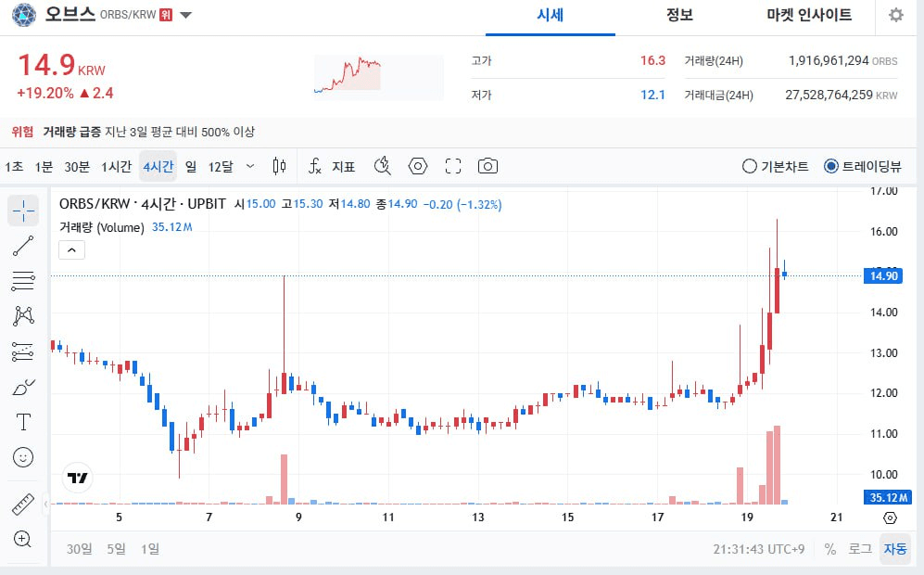Viewport: 924px width, 575px height.
Task: Select the 기본차트 radio button
Action: pos(750,167)
